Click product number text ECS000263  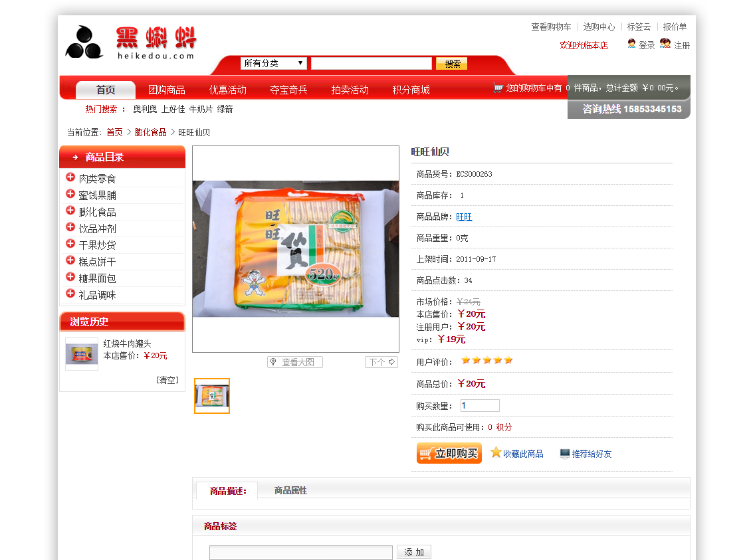tap(474, 174)
